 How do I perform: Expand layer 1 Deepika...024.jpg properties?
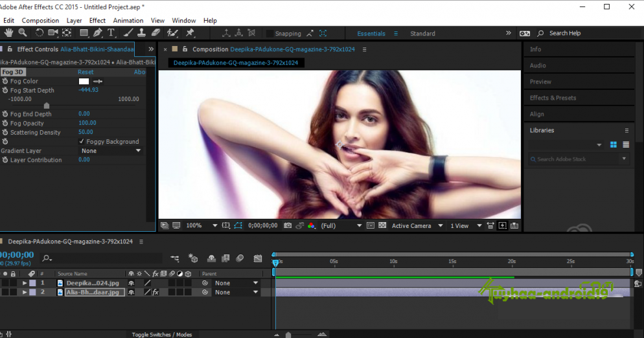pyautogui.click(x=25, y=283)
